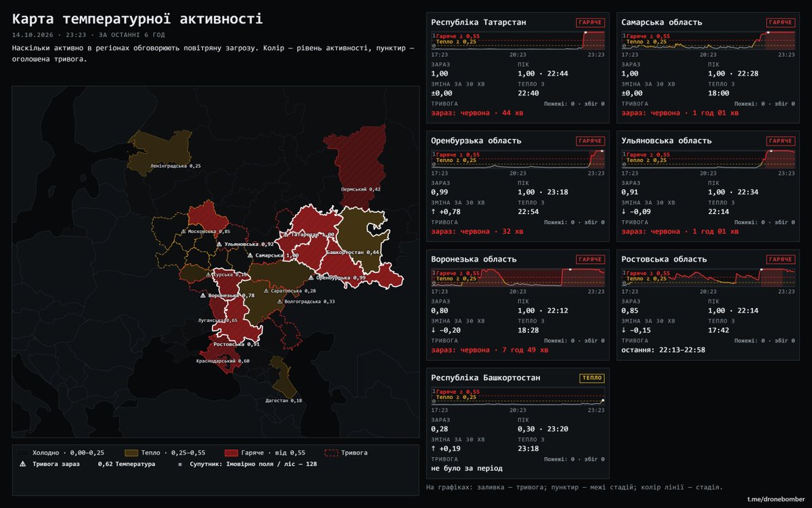Click peak value '0,30 · 23:20'
Image resolution: width=812 pixels, height=508 pixels.
click(543, 429)
